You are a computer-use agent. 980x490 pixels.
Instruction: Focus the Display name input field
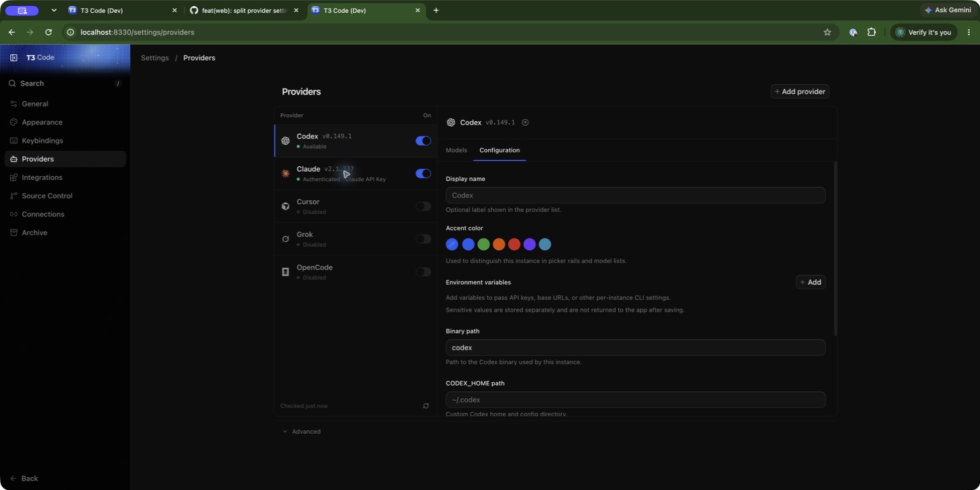point(635,195)
